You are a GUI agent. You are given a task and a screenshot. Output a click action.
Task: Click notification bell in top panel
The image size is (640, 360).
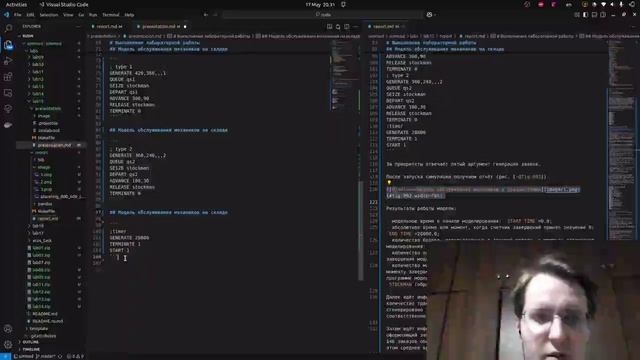point(343,4)
